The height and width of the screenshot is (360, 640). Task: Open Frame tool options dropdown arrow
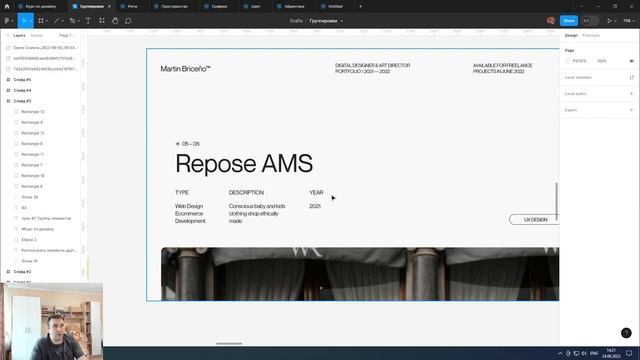pyautogui.click(x=47, y=21)
